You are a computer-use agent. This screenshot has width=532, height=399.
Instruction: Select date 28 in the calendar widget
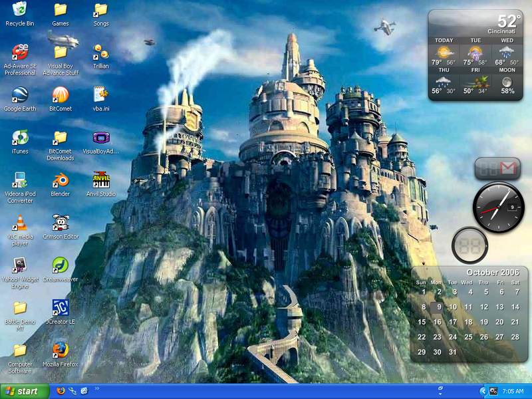(x=515, y=337)
